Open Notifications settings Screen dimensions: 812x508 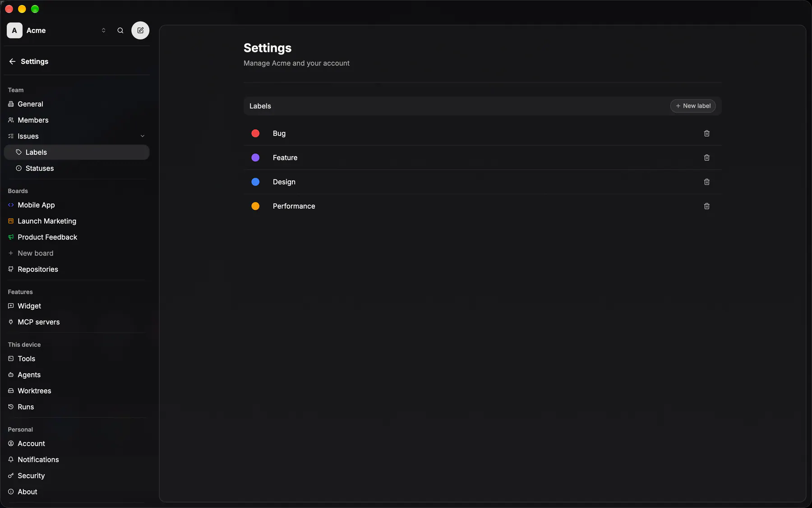click(x=77, y=460)
